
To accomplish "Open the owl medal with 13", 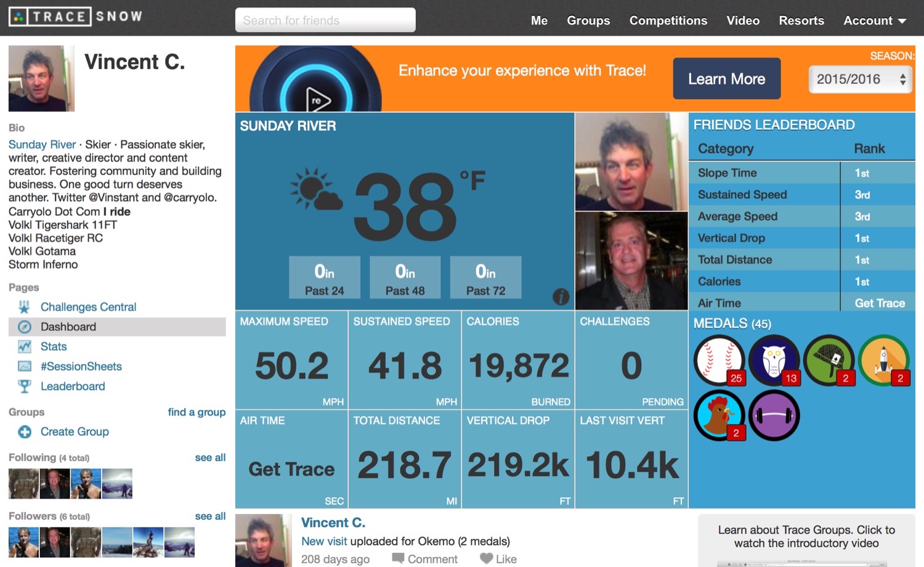I will point(774,361).
